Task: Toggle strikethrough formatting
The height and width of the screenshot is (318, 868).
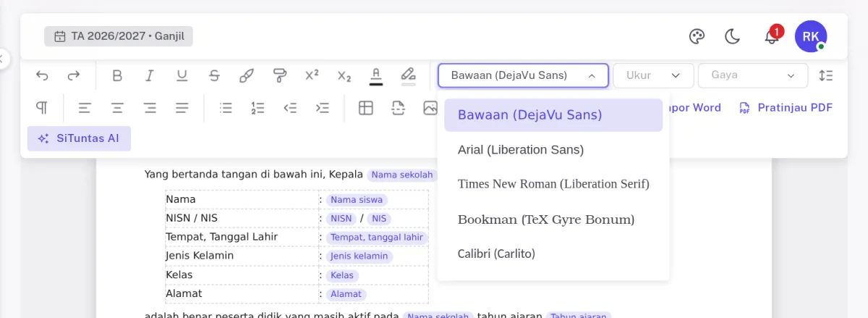Action: 214,75
